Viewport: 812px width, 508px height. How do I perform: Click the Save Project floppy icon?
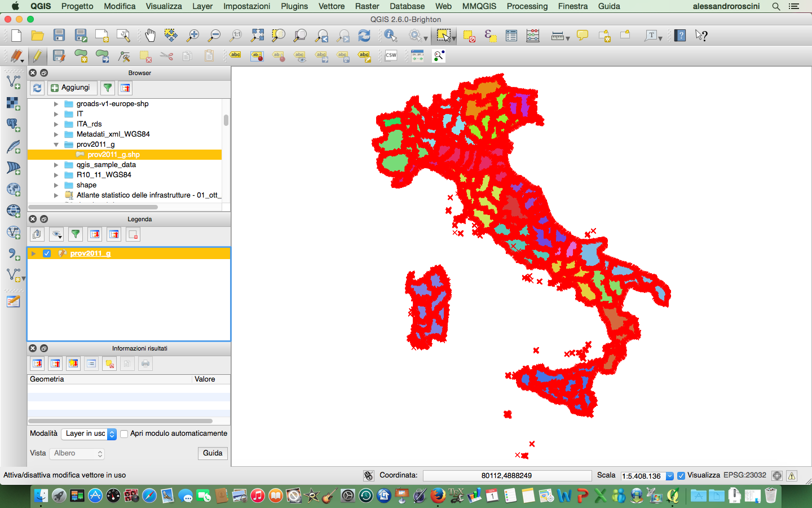click(x=59, y=36)
